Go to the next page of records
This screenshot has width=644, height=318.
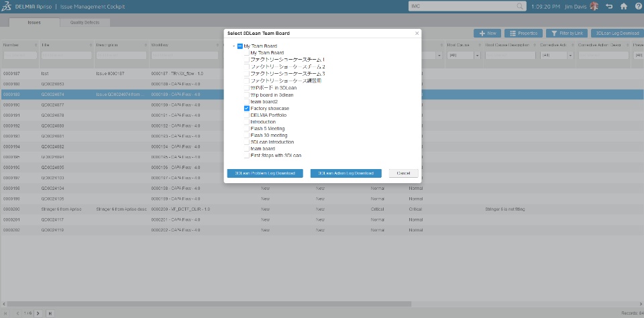[38, 313]
